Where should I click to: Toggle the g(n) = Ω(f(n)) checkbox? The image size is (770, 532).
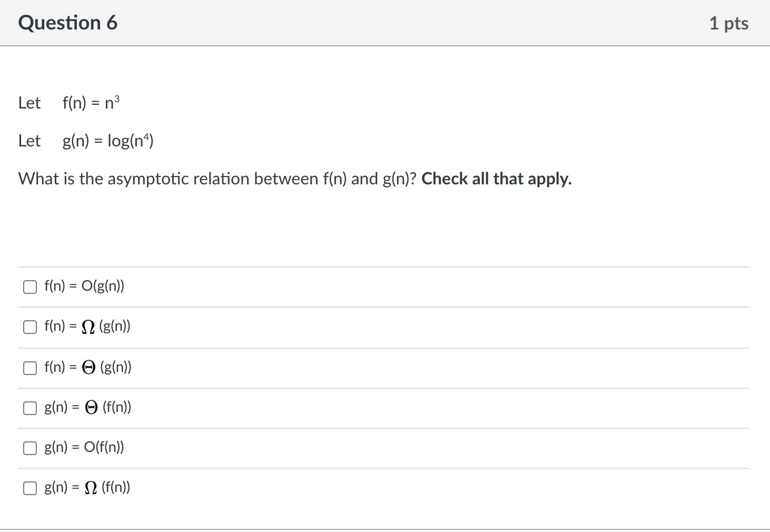[30, 488]
